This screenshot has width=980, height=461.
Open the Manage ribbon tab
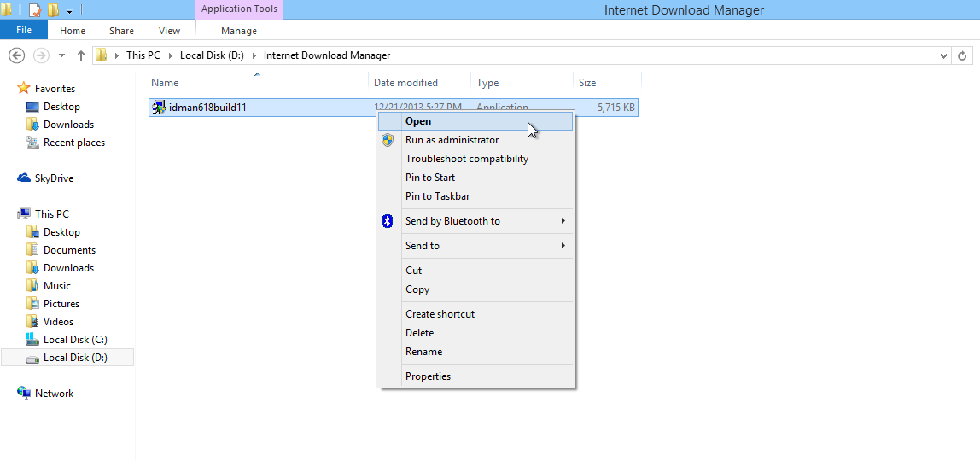pos(239,31)
